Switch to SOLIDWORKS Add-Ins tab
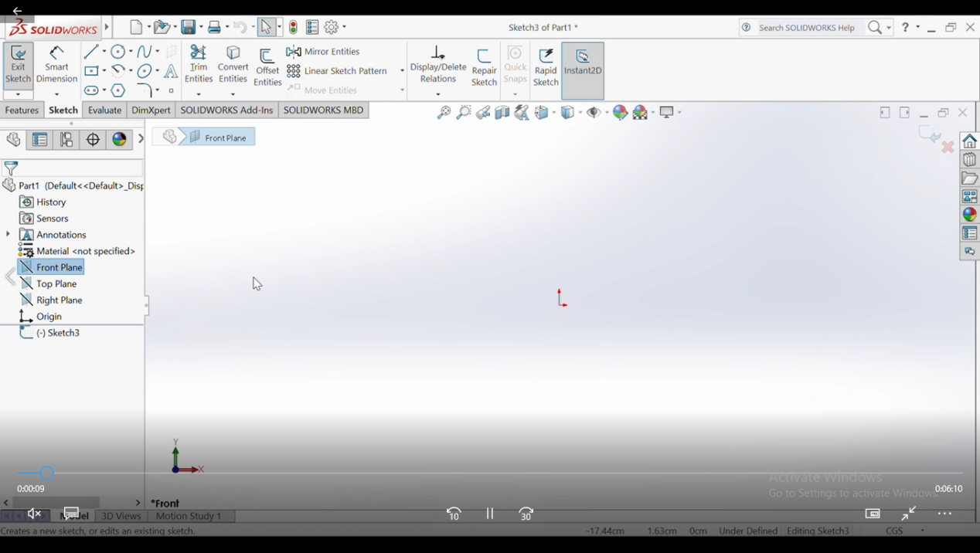The width and height of the screenshot is (980, 553). 226,110
